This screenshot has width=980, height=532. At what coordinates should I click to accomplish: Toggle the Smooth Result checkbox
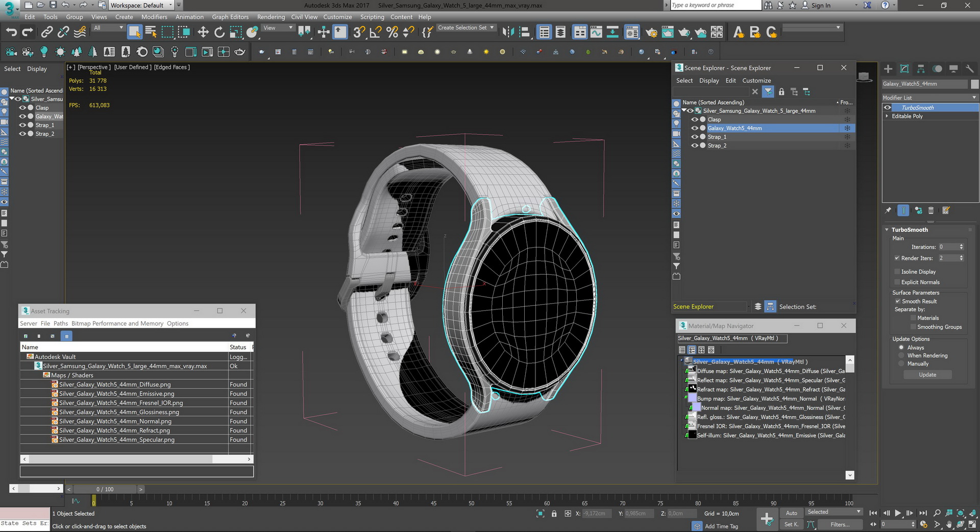(x=898, y=301)
